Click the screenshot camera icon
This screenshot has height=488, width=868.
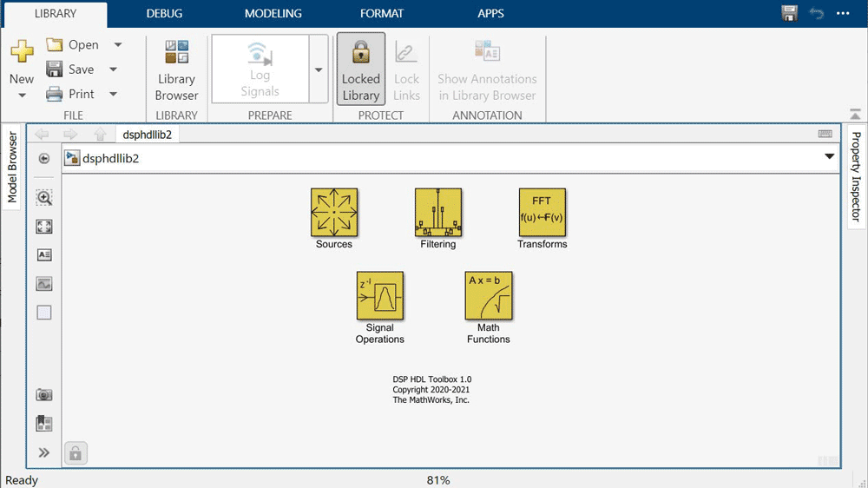tap(44, 395)
